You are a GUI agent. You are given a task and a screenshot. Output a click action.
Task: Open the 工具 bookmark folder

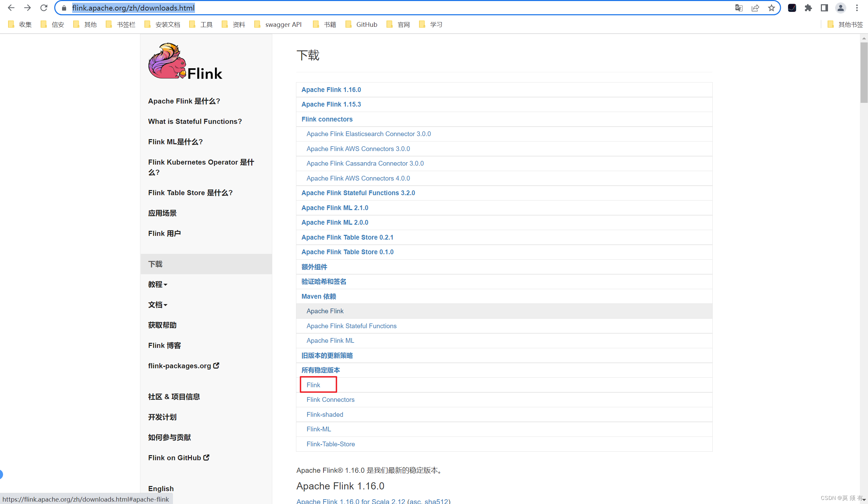(x=201, y=24)
